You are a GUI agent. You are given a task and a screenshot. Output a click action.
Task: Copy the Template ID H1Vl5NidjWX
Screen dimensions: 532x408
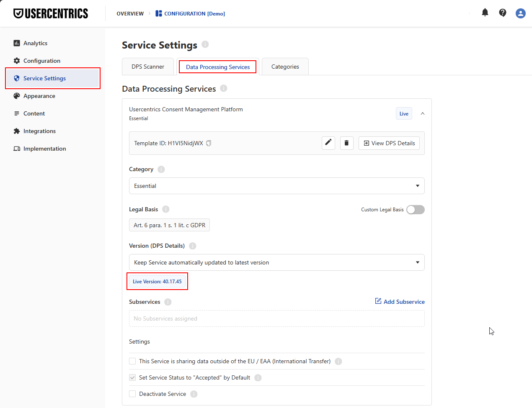point(209,143)
